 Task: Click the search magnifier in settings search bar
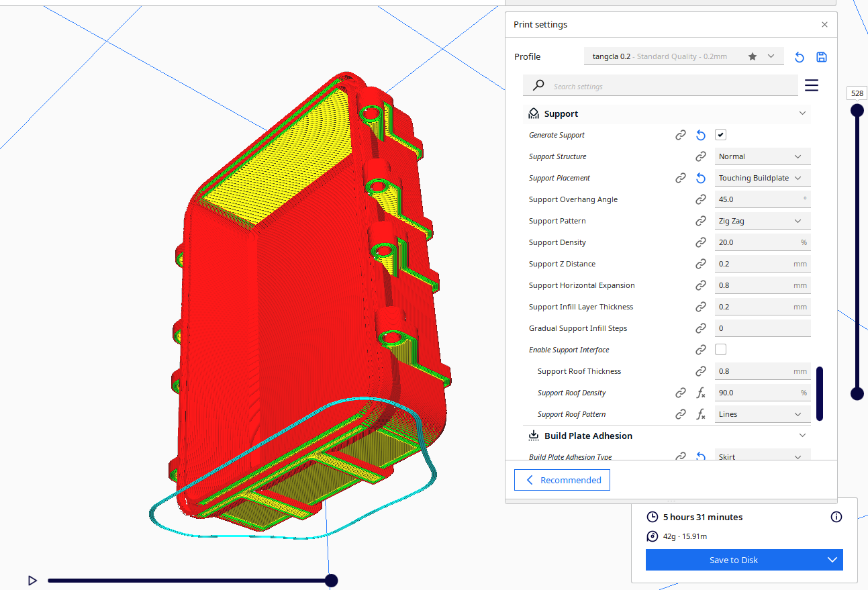coord(537,86)
